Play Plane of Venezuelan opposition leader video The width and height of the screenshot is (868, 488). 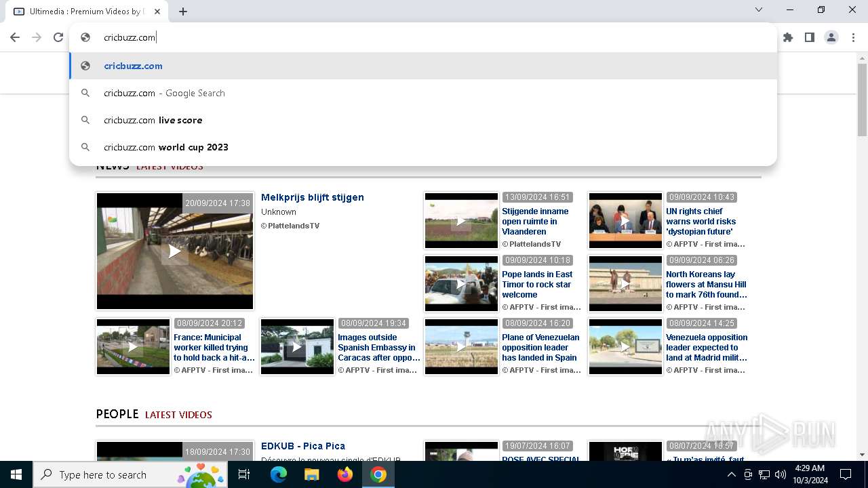pyautogui.click(x=461, y=346)
